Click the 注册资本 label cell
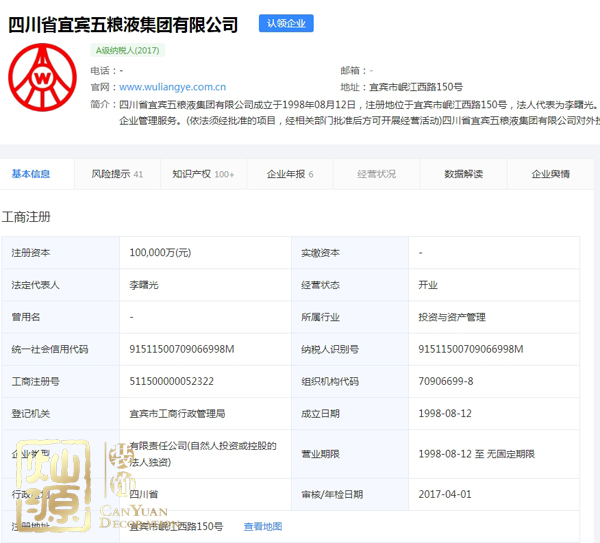The width and height of the screenshot is (600, 543). [60, 253]
